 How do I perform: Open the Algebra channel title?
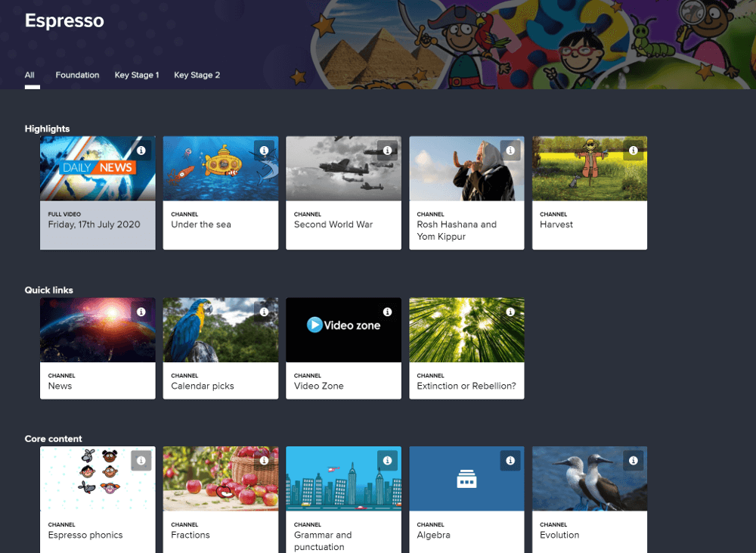[x=433, y=535]
